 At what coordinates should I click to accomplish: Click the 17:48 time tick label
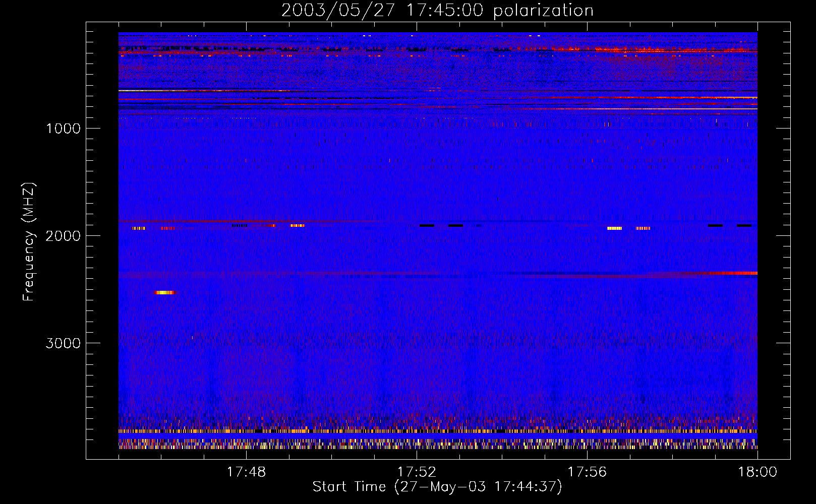click(246, 472)
